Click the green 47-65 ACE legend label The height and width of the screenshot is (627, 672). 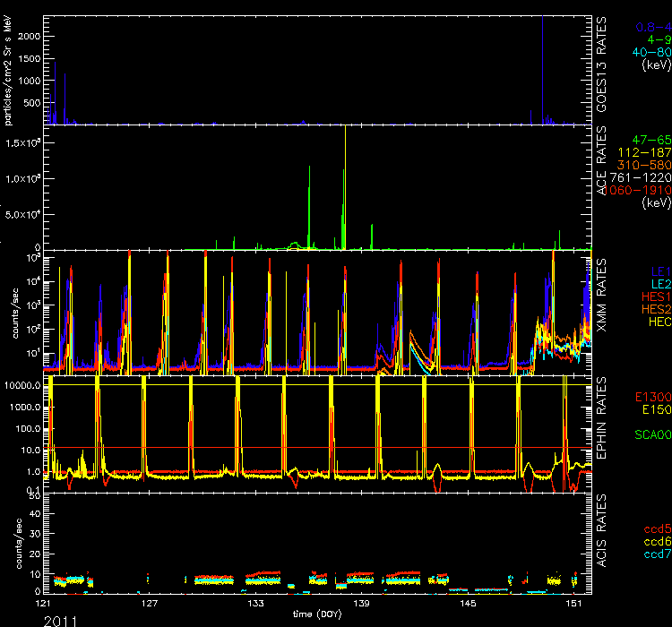pos(650,141)
